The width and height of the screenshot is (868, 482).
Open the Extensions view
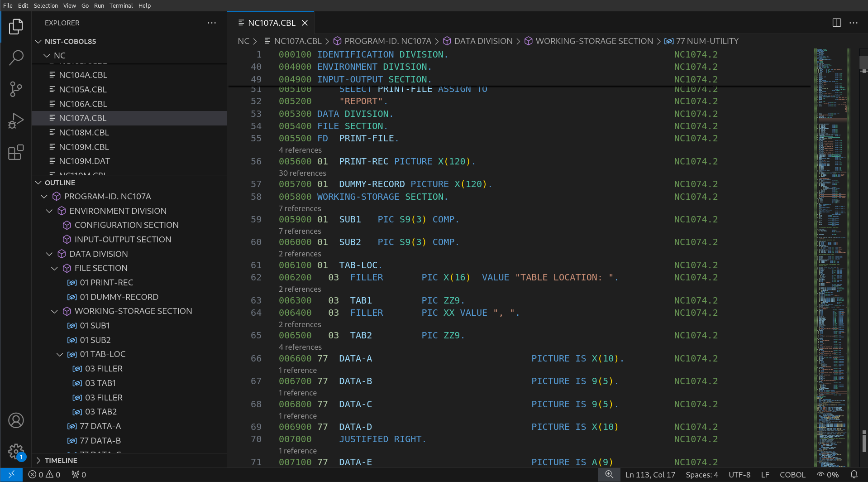16,153
